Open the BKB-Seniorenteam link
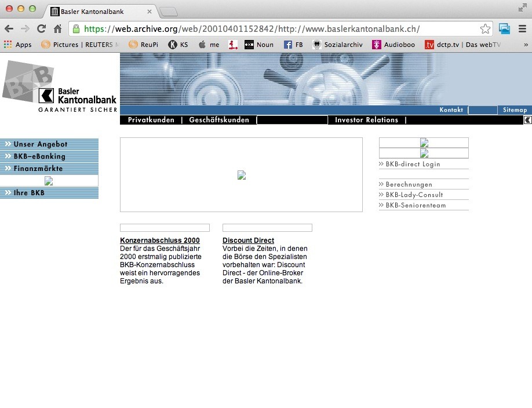532x408 pixels. tap(416, 205)
